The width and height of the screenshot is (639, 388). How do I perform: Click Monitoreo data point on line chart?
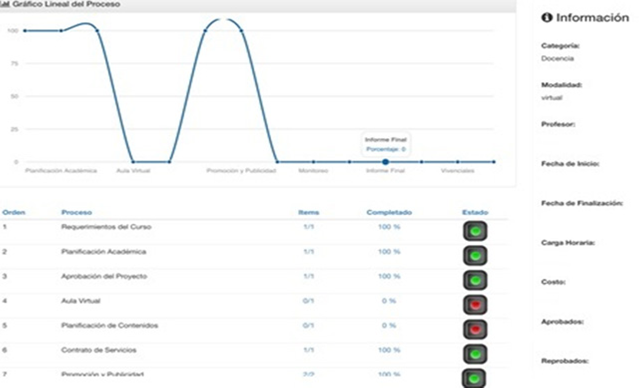[x=313, y=162]
